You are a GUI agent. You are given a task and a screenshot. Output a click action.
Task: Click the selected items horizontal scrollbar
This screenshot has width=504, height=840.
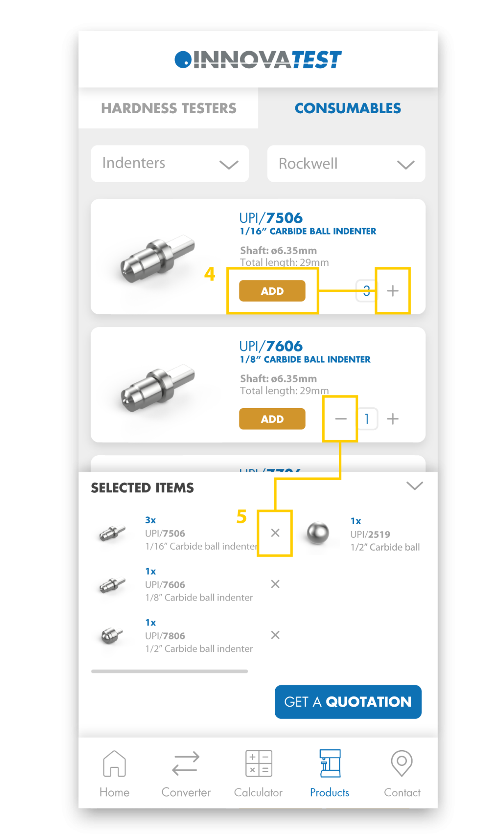(169, 671)
